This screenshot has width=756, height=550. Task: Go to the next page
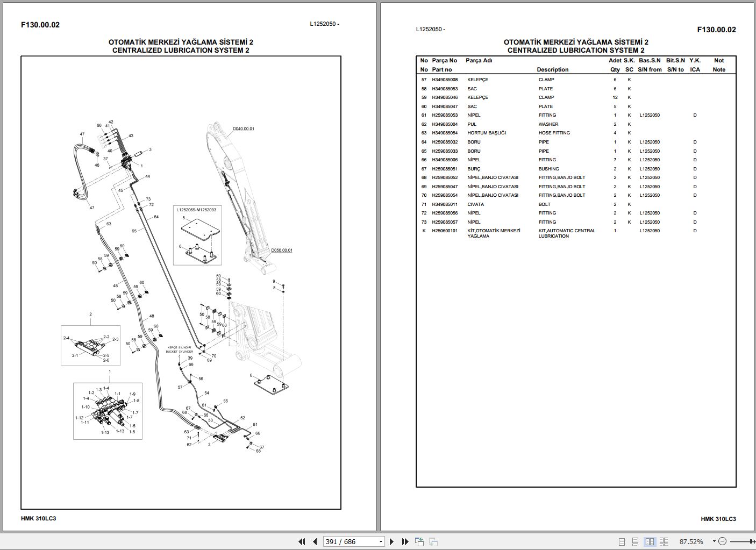pos(391,541)
